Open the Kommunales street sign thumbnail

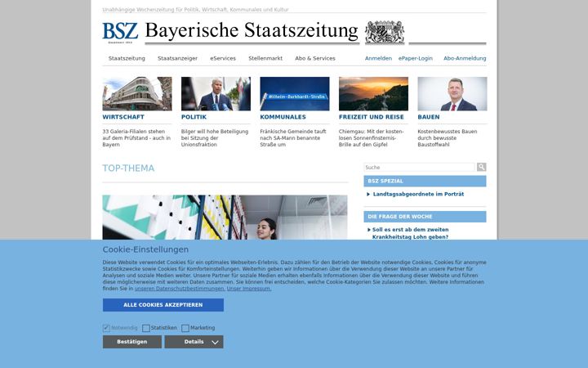(x=295, y=94)
